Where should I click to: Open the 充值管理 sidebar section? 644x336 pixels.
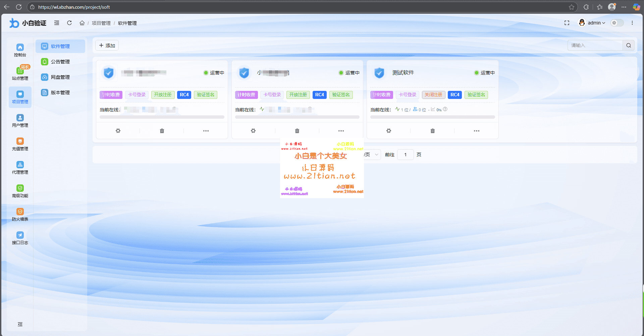tap(20, 144)
